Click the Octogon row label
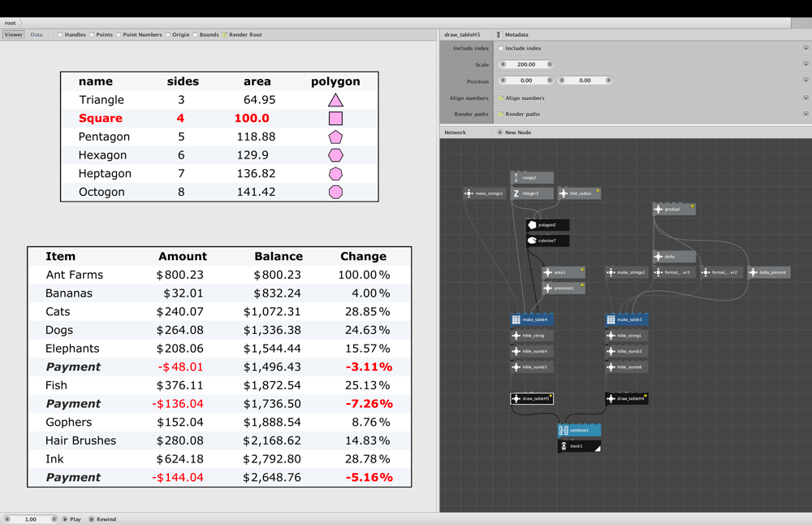The image size is (812, 525). (101, 192)
